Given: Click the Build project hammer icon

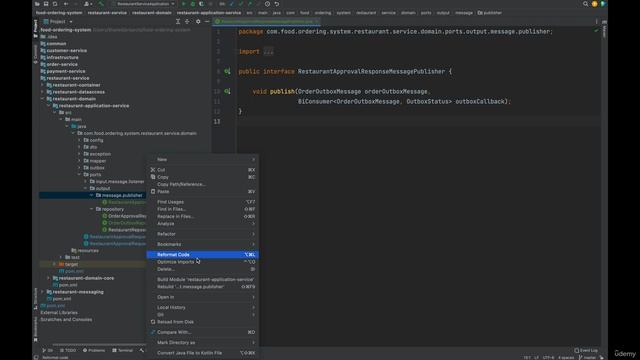Looking at the screenshot, I should click(101, 4).
